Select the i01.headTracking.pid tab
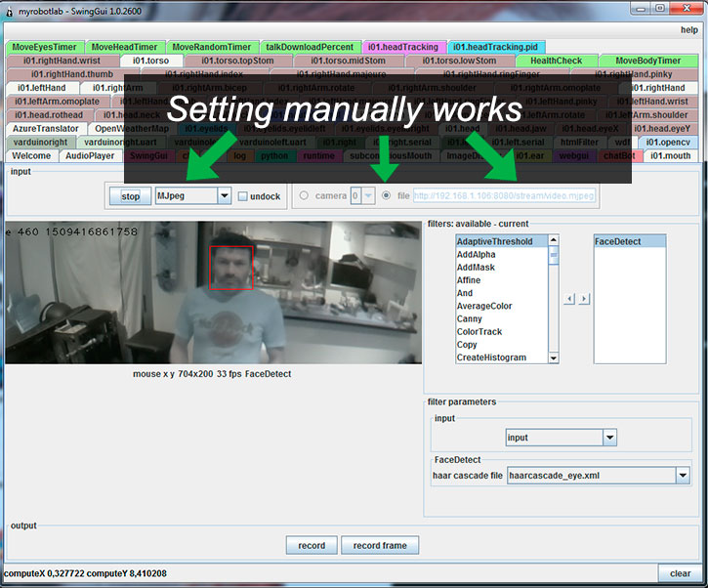Viewport: 708px width, 588px height. [495, 47]
